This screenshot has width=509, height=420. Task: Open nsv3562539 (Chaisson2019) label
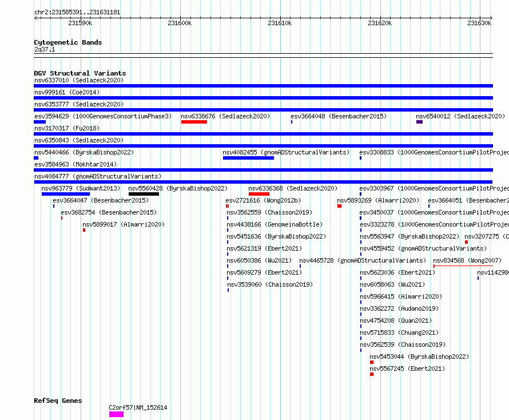(x=403, y=344)
